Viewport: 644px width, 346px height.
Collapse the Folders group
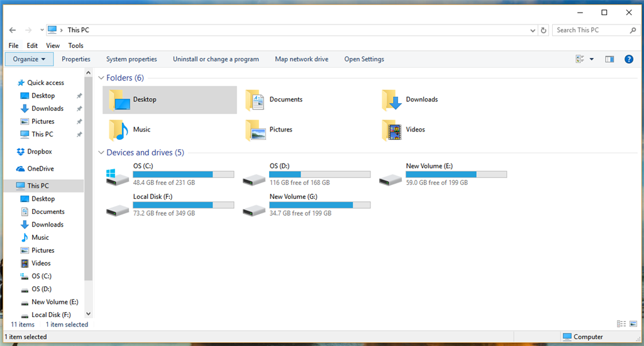[x=101, y=78]
